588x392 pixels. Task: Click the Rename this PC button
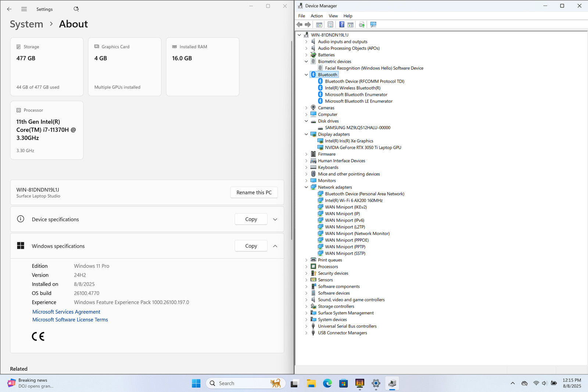click(254, 193)
